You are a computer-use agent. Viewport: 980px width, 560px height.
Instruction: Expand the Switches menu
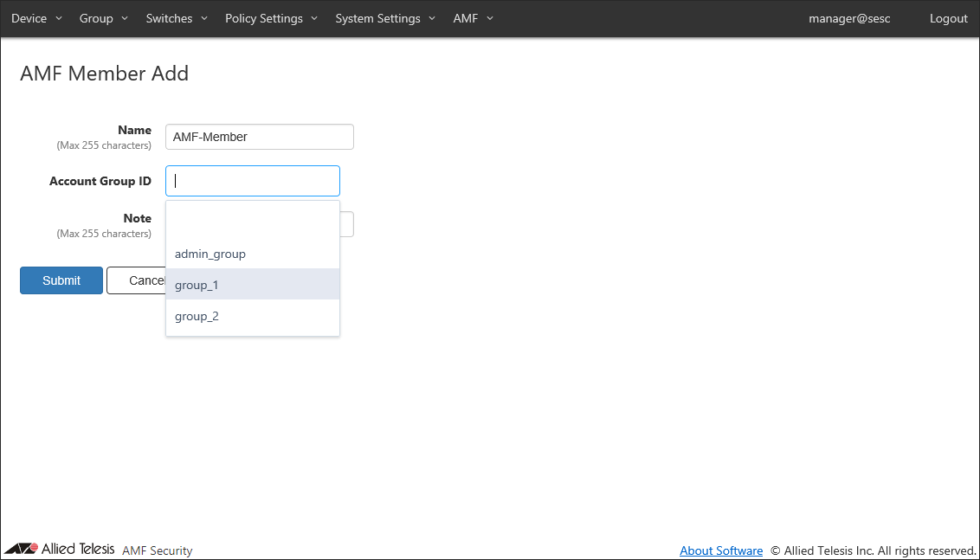pos(177,18)
